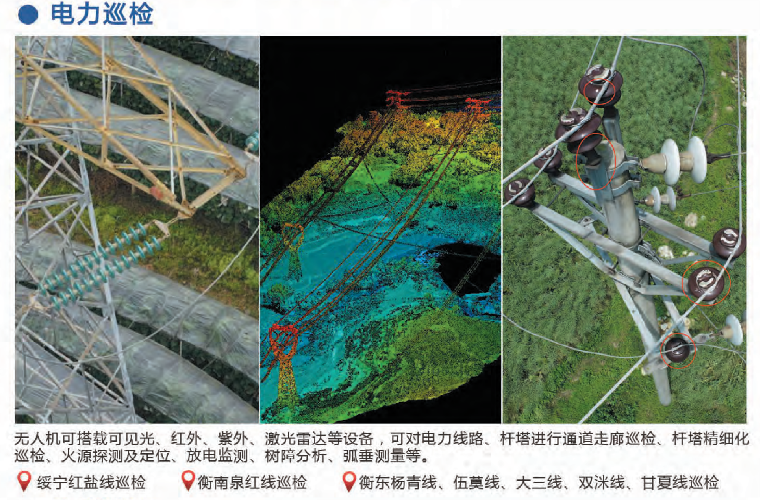Open the pole insulator inspection photo
Viewport: 760px width, 500px height.
624,229
